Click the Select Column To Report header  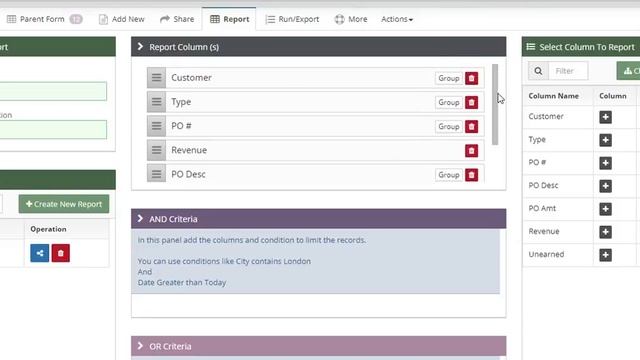[581, 47]
